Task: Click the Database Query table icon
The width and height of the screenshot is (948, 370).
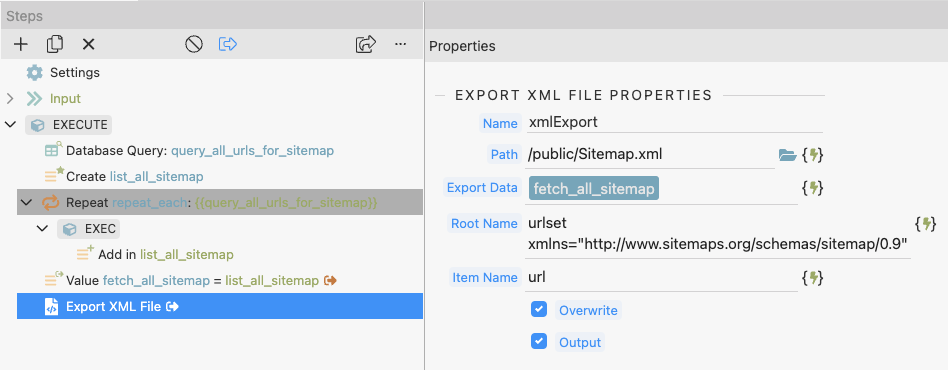Action: [54, 151]
